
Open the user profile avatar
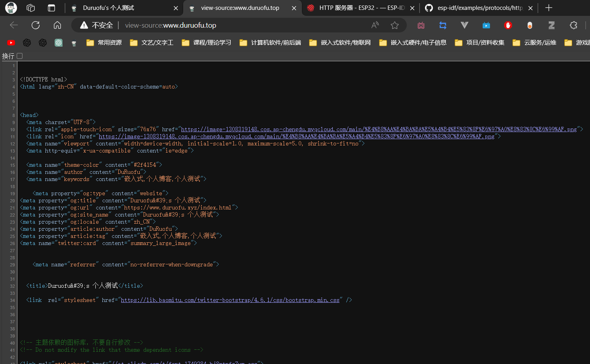11,8
